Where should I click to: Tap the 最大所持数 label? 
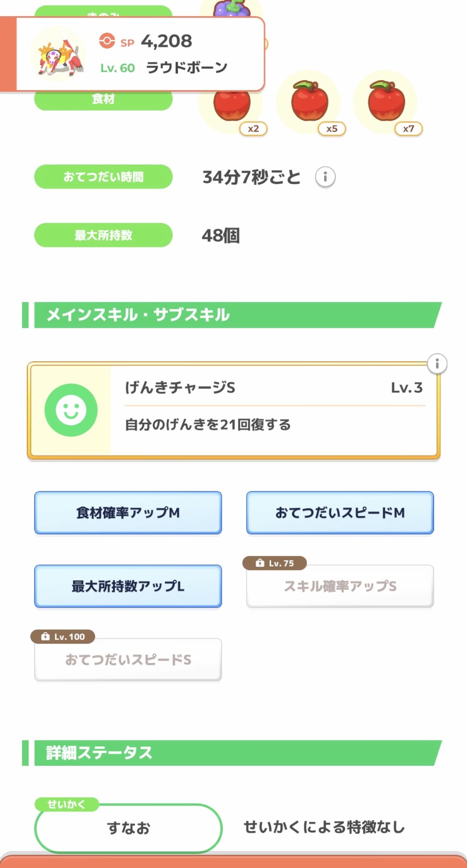click(x=103, y=235)
